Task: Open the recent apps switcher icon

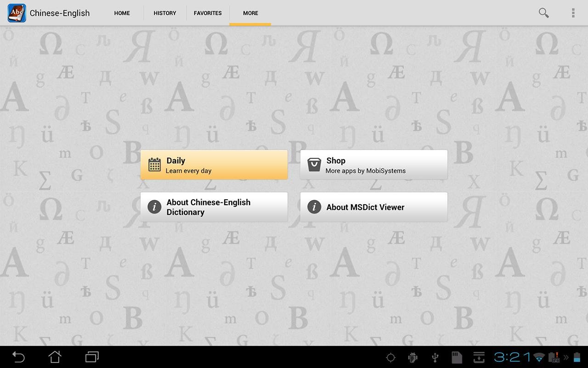Action: (x=92, y=357)
